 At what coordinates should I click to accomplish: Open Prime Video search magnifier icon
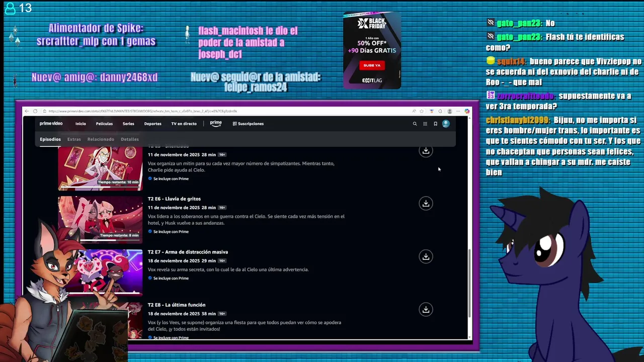(x=415, y=124)
